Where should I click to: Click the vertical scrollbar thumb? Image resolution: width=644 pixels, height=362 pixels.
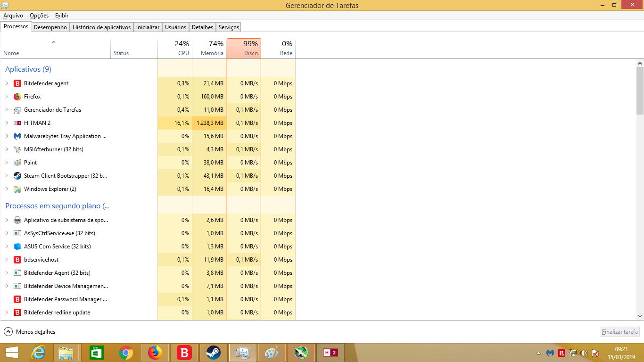pos(640,90)
